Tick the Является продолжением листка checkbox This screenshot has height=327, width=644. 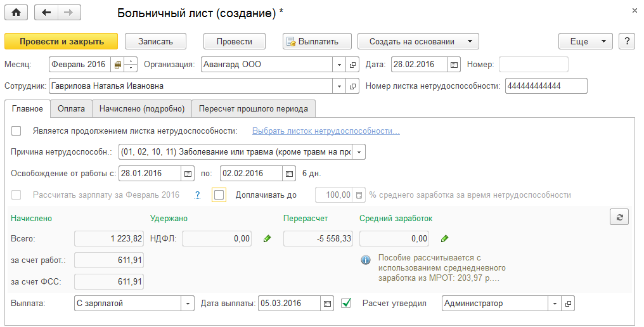16,131
